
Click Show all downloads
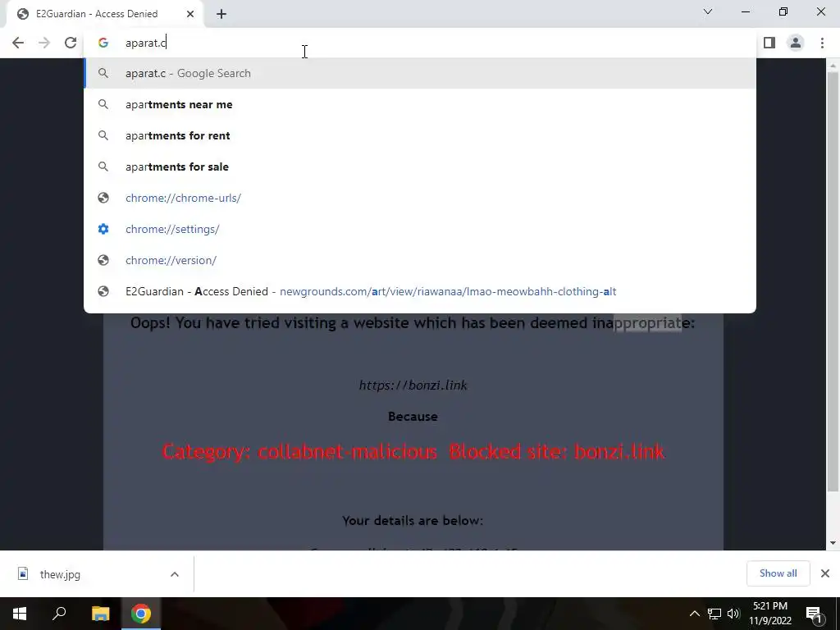coord(778,573)
